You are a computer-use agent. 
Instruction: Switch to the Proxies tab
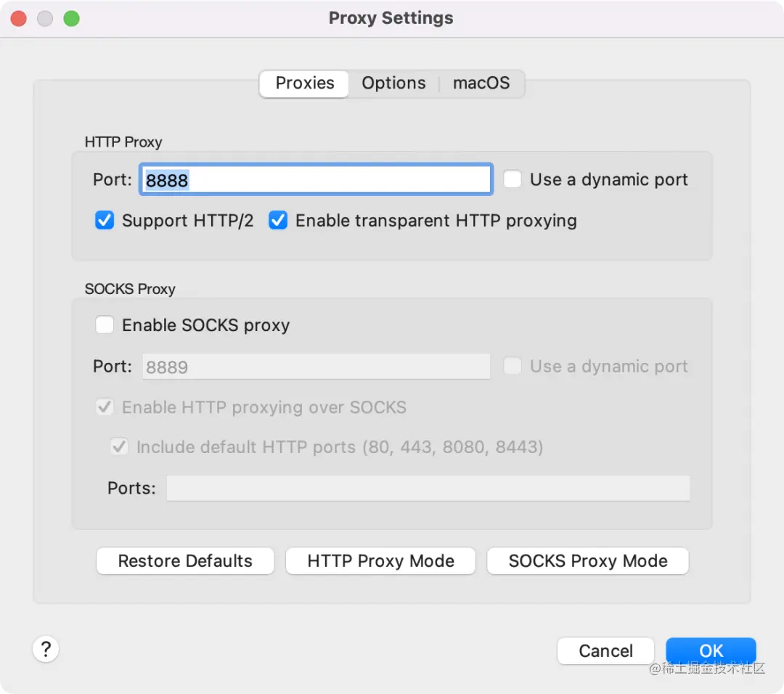click(305, 83)
